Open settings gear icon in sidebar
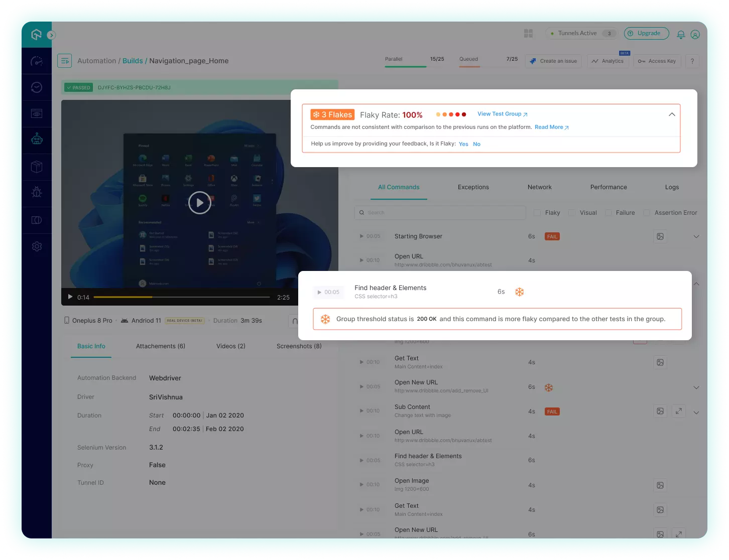The image size is (729, 560). [x=37, y=246]
